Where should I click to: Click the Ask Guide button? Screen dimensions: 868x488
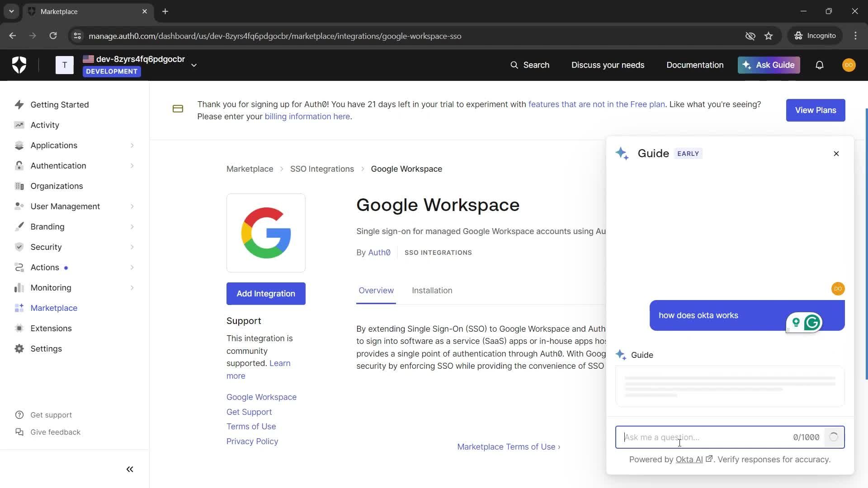coord(769,65)
